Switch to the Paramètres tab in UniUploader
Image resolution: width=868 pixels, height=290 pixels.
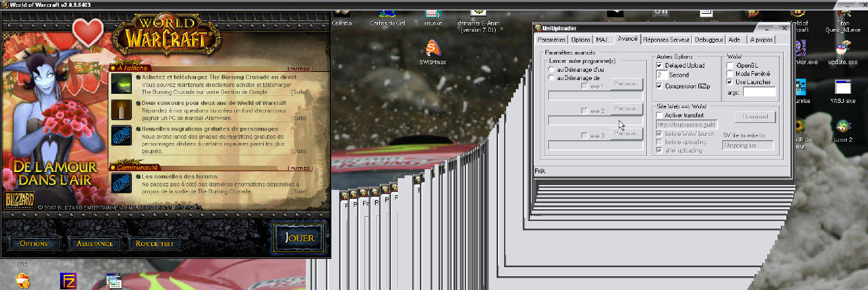(552, 39)
